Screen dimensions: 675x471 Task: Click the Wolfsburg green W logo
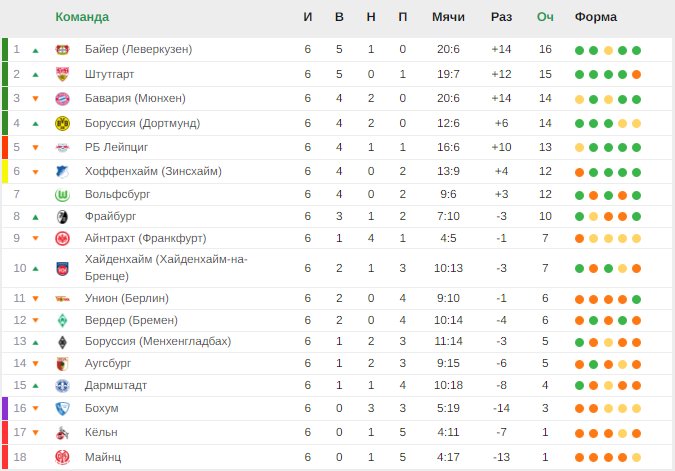pyautogui.click(x=62, y=195)
